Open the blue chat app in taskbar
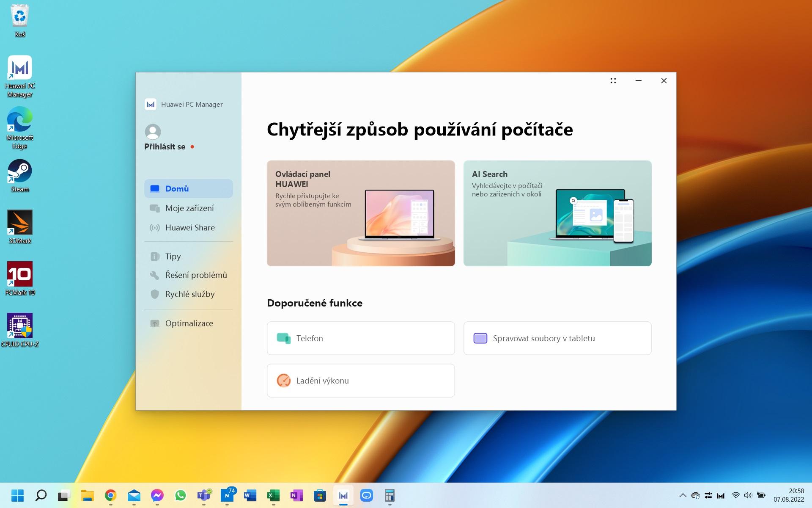This screenshot has width=812, height=508. pos(367,495)
